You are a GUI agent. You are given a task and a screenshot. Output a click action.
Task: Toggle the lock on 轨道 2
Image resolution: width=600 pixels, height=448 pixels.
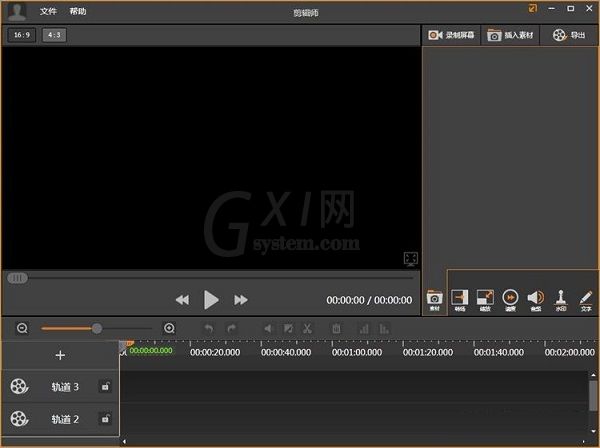(x=105, y=419)
